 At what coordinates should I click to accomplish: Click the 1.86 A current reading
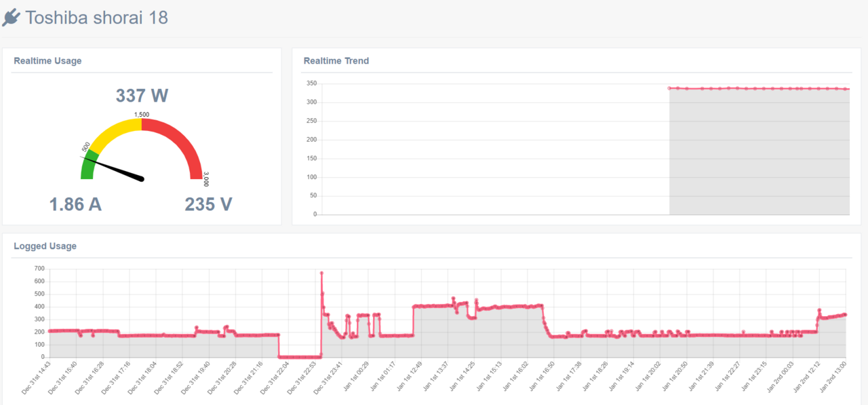[75, 204]
